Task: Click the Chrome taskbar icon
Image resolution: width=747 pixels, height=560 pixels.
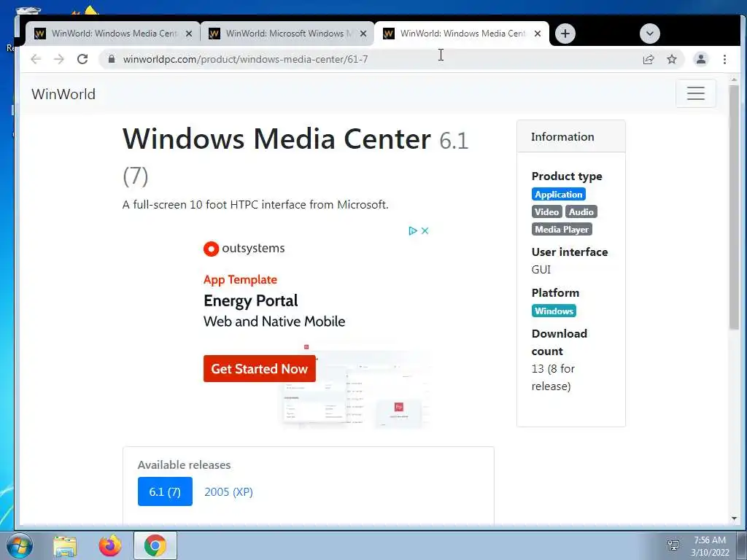Action: [155, 545]
